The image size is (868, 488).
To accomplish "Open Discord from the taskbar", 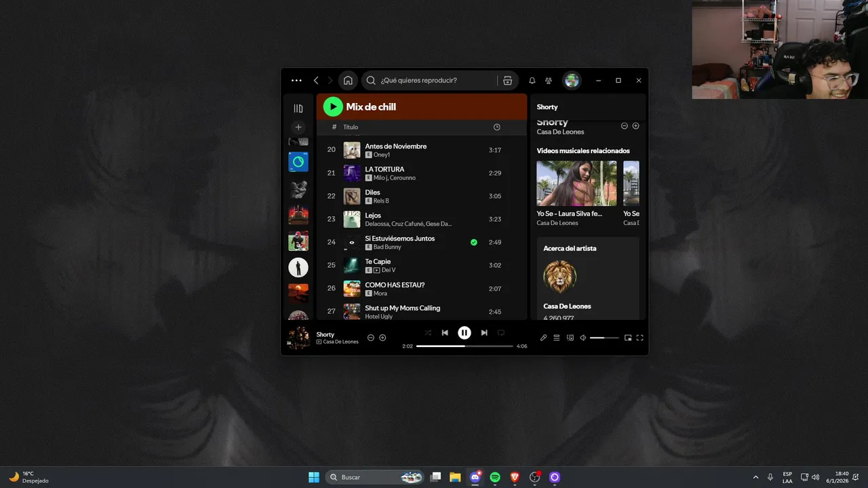I will [476, 477].
